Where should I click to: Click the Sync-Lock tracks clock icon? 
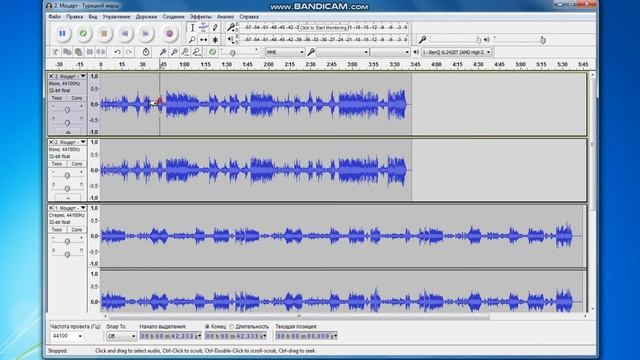tap(146, 52)
